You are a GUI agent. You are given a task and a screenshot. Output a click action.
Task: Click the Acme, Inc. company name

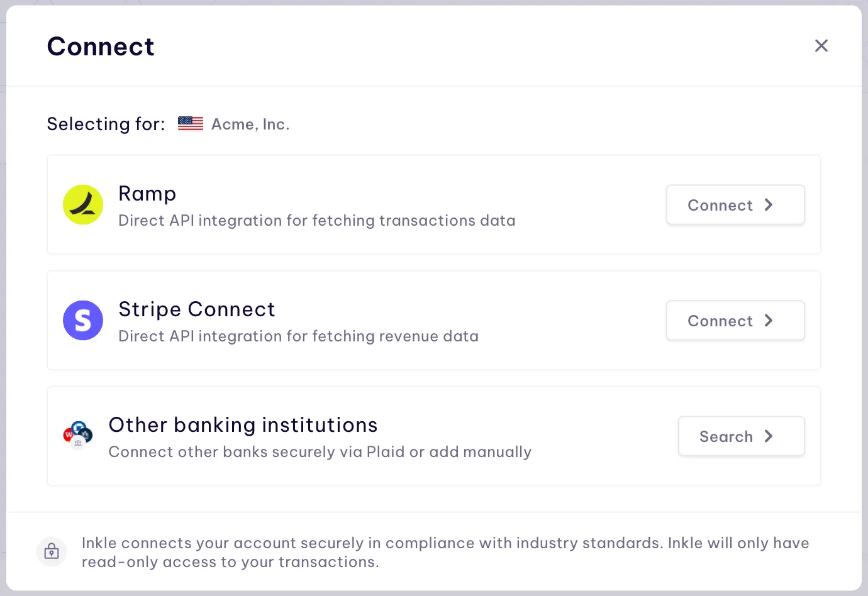250,124
